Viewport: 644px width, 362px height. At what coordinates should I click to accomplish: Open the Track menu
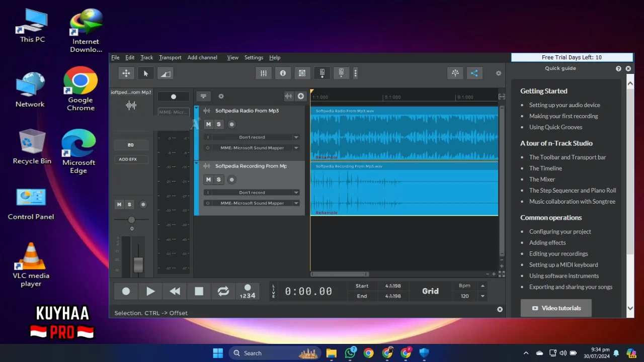tap(146, 57)
